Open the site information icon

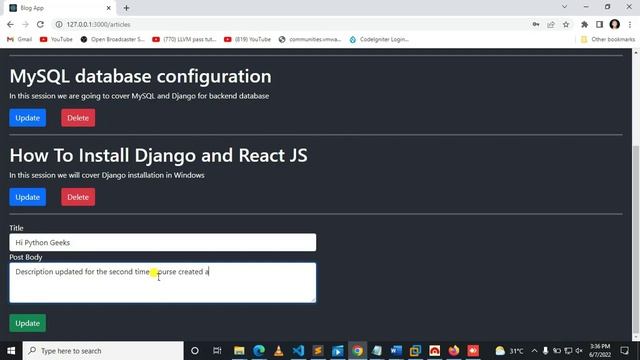coord(59,24)
